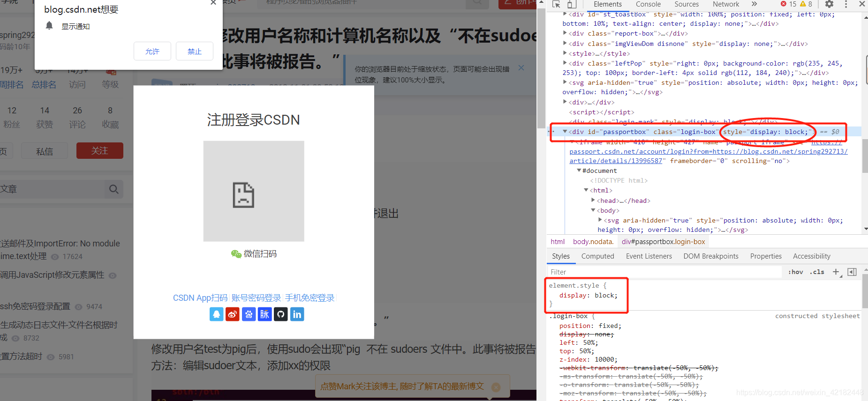
Task: Open 手机免密登录 login link
Action: 309,298
